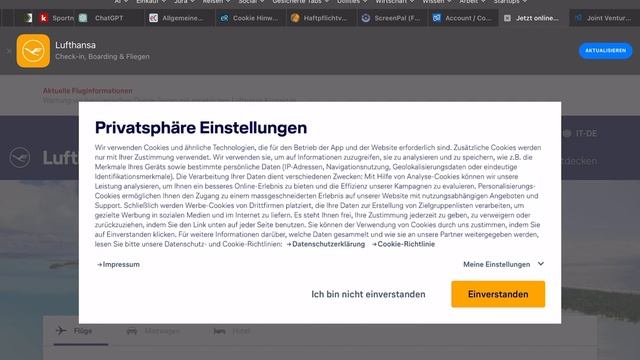Viewport: 640px width, 360px height.
Task: Open the Datenschutzerklärung link
Action: click(326, 244)
